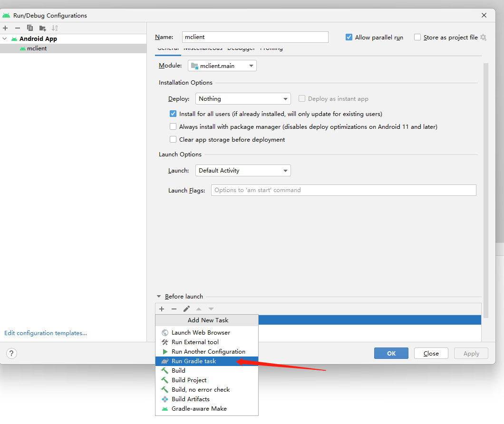Open Edit configuration templates link
Screen dimensions: 504x424
click(x=46, y=333)
